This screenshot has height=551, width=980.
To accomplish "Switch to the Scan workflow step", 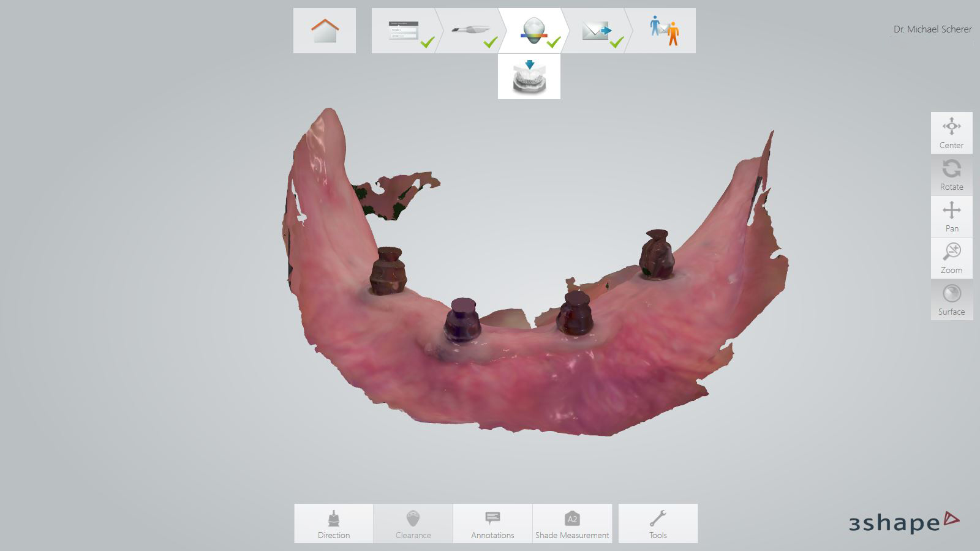I will click(470, 31).
